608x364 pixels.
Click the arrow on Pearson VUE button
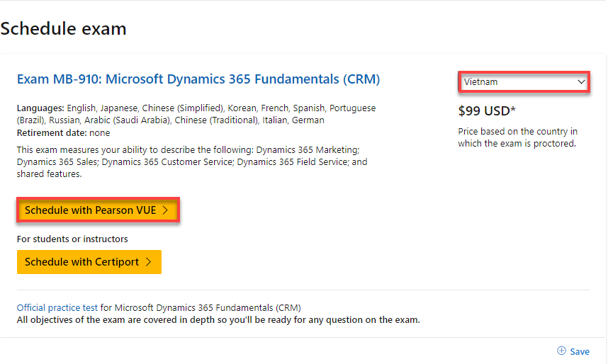(x=165, y=210)
